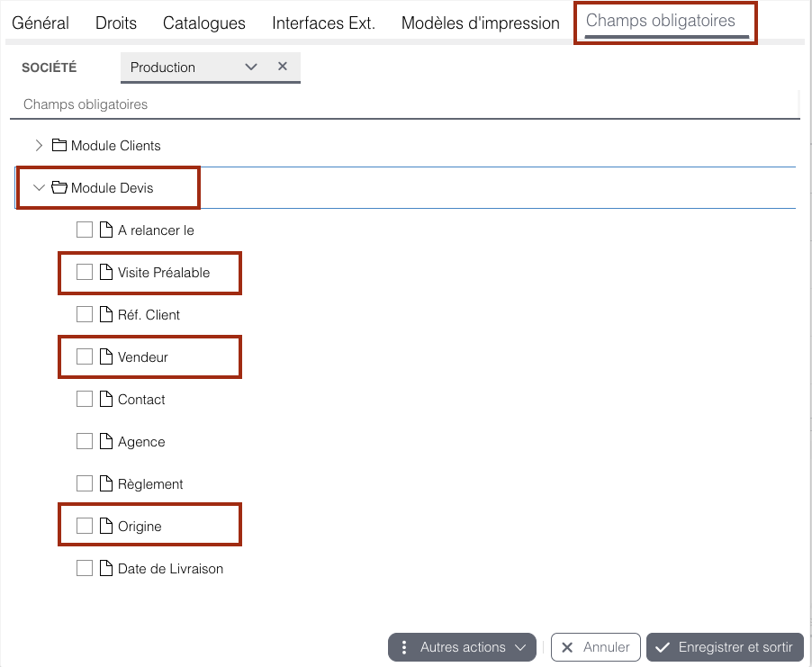Image resolution: width=812 pixels, height=667 pixels.
Task: Select the Interfaces Ext. tab
Action: (x=324, y=23)
